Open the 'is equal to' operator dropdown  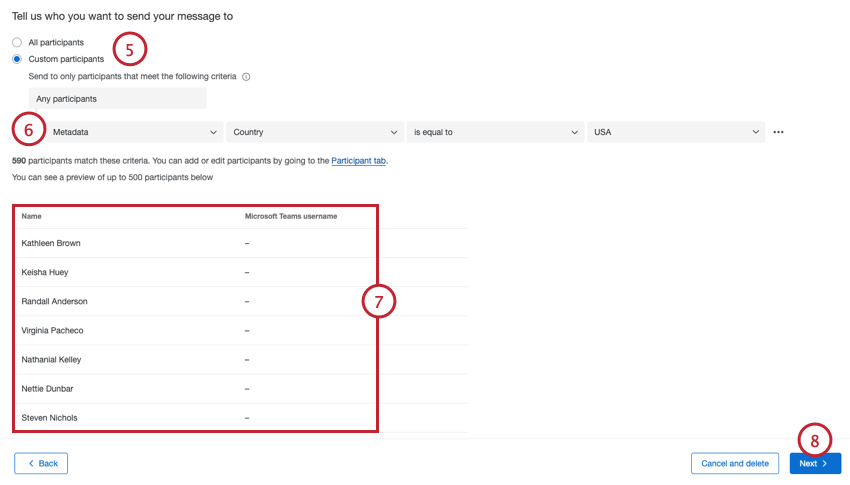495,132
